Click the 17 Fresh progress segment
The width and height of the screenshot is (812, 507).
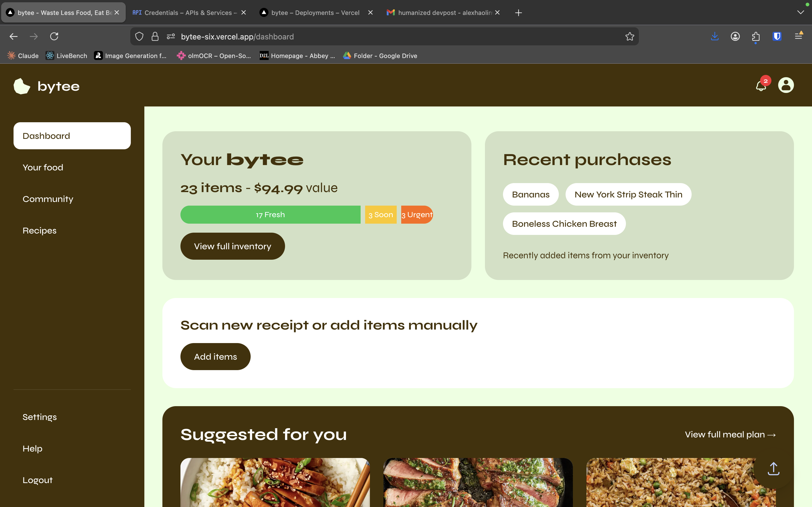click(270, 215)
